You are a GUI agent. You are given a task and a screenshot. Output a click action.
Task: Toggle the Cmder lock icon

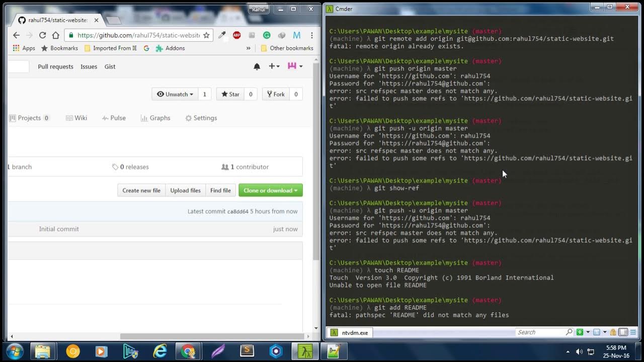pos(613,332)
